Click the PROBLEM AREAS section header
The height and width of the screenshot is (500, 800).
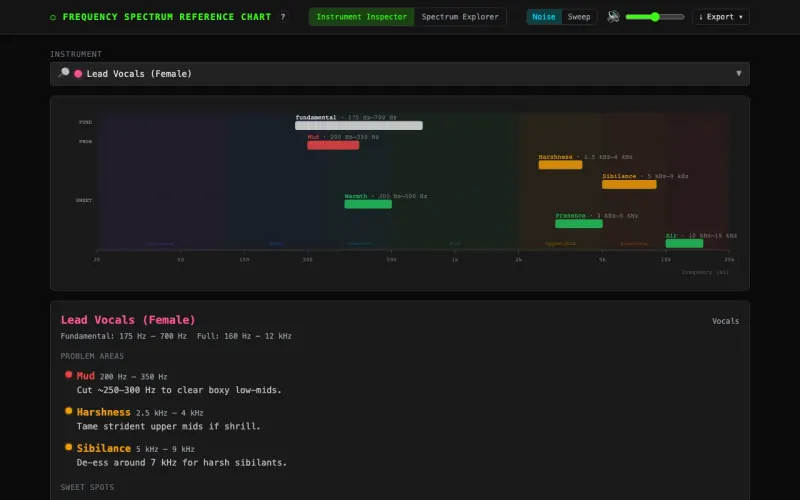(92, 356)
